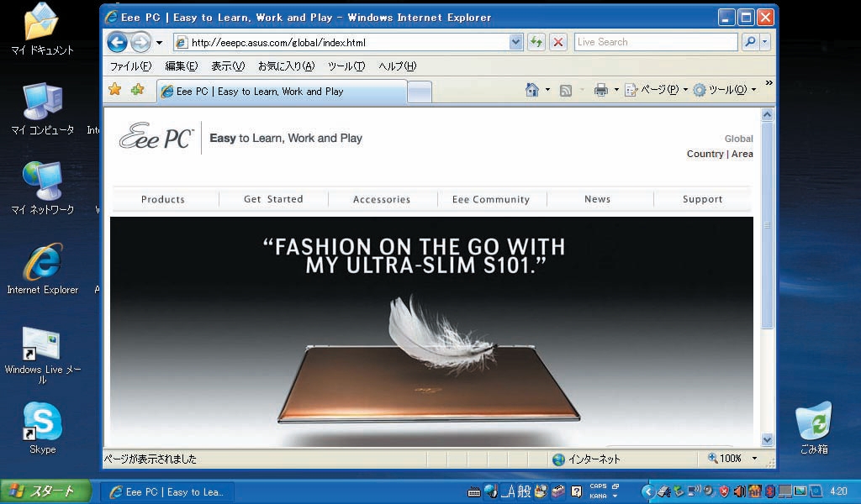Viewport: 861px width, 504px height.
Task: Open the 表示(V) menu
Action: pos(228,66)
